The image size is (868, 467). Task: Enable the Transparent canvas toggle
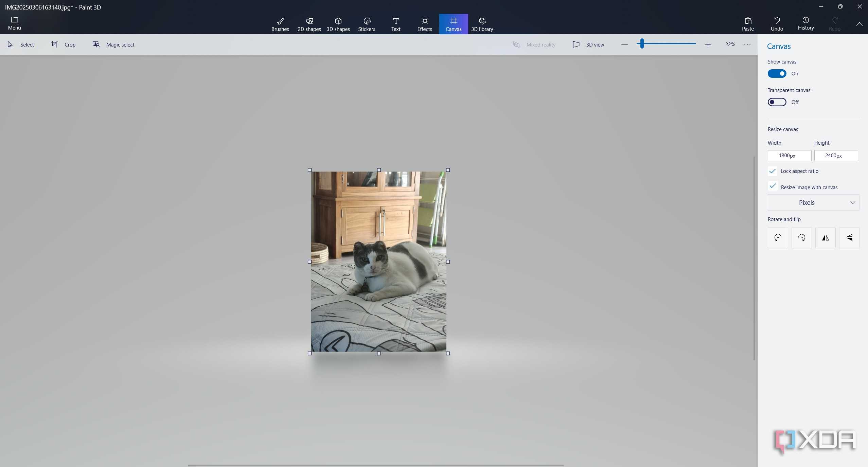click(x=777, y=102)
